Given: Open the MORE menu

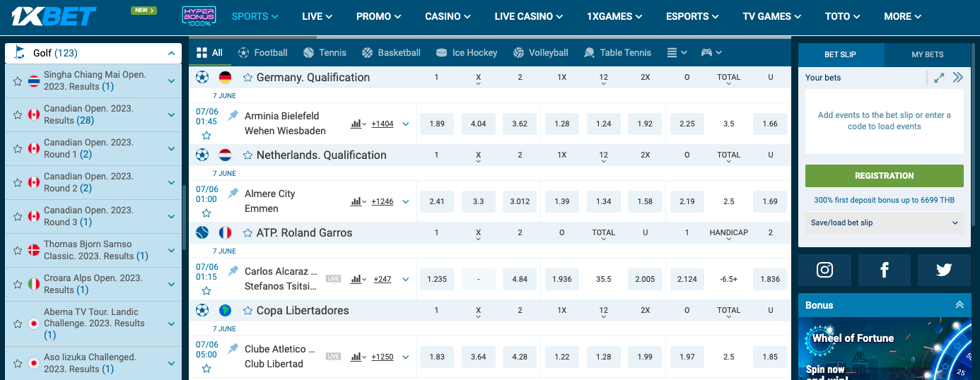Looking at the screenshot, I should pos(903,16).
